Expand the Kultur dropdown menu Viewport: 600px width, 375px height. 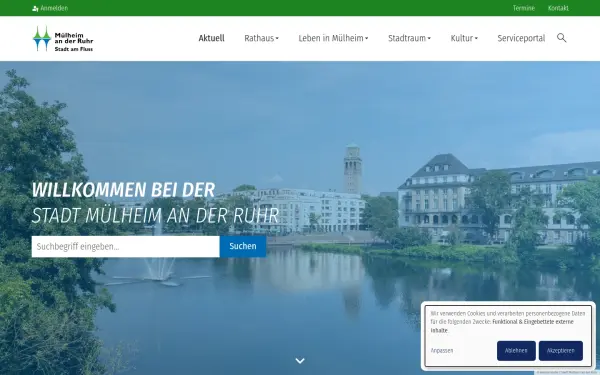point(464,38)
